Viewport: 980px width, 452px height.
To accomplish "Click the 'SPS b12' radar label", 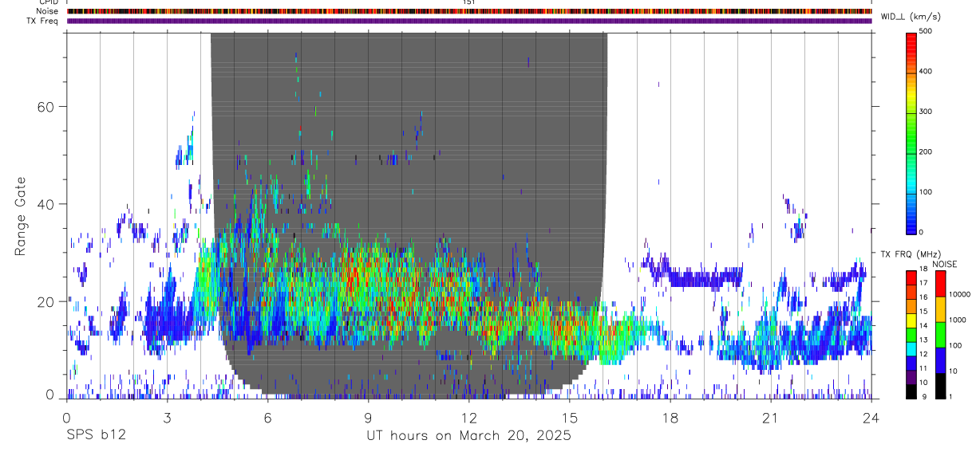I will point(96,436).
